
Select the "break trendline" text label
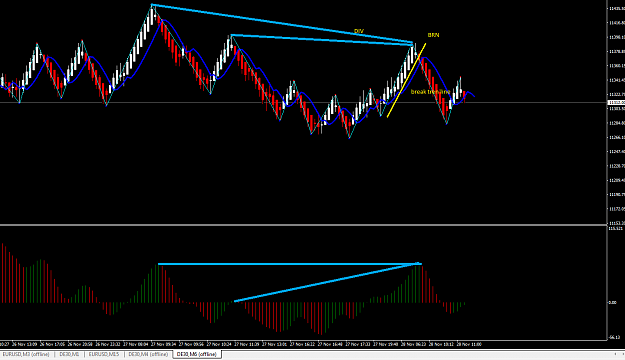pos(430,92)
